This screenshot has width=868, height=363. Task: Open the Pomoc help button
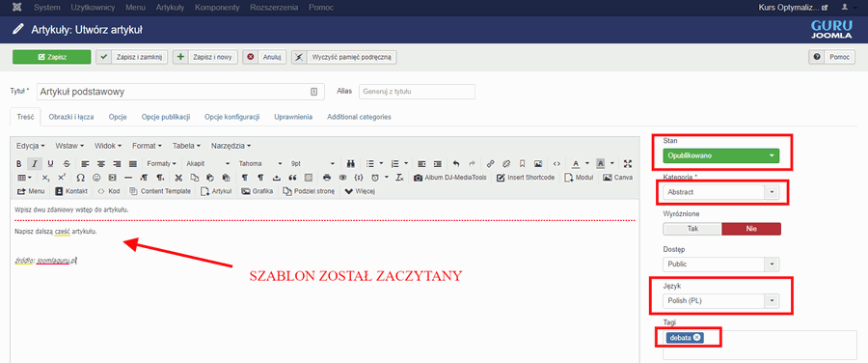pyautogui.click(x=832, y=57)
